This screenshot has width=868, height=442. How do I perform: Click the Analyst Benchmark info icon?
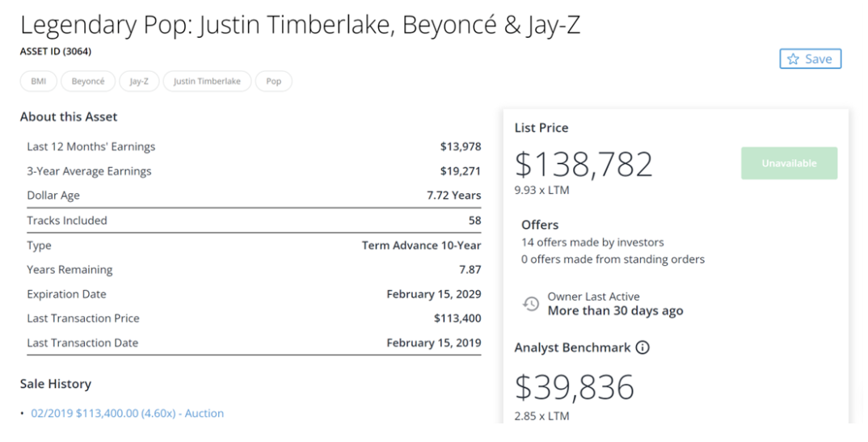[643, 348]
